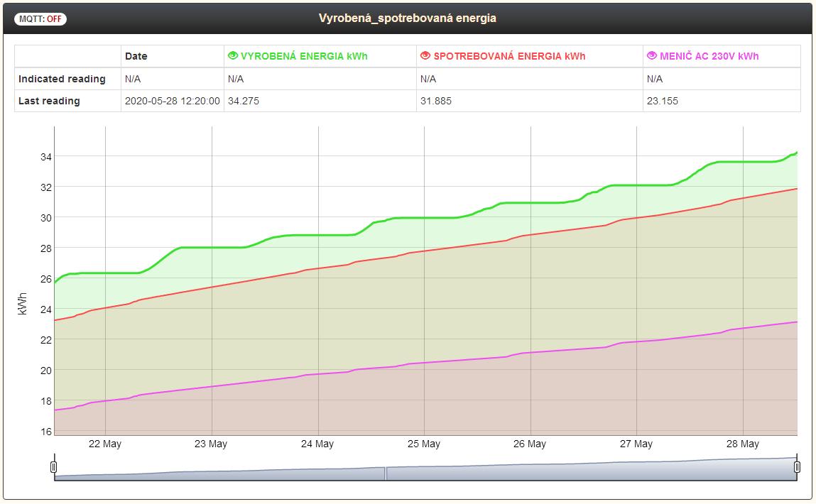Select last reading value 31.885
Viewport: 816px width, 504px height.
click(x=435, y=101)
